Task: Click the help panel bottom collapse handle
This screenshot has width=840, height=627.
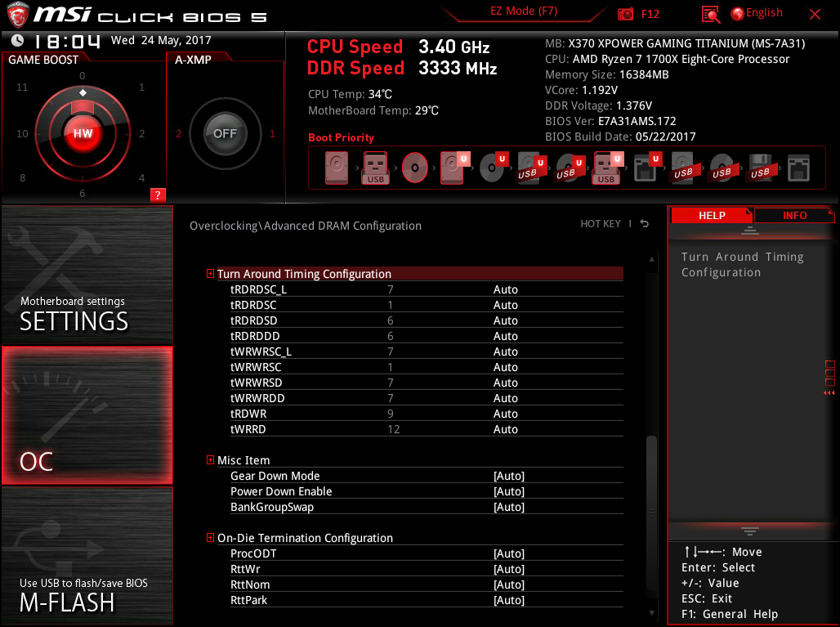Action: [x=749, y=531]
